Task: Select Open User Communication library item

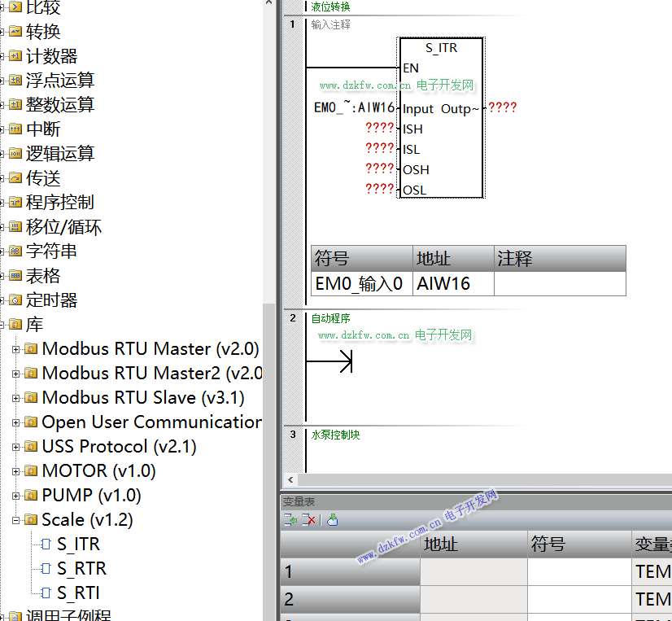Action: (x=151, y=422)
